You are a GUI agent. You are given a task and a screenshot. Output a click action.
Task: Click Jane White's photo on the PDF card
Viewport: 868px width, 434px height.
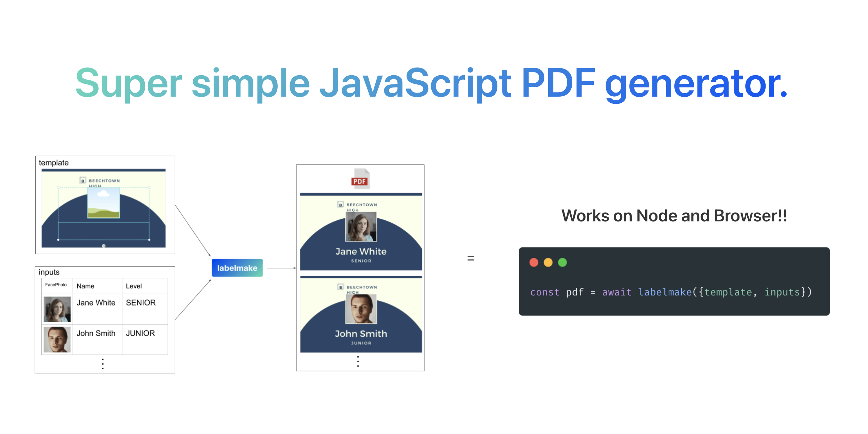pyautogui.click(x=361, y=226)
